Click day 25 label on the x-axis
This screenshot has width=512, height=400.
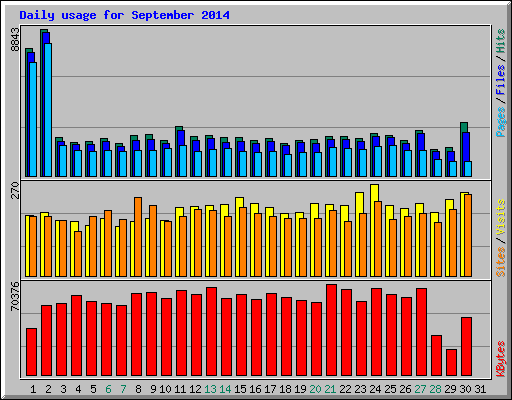(x=390, y=389)
